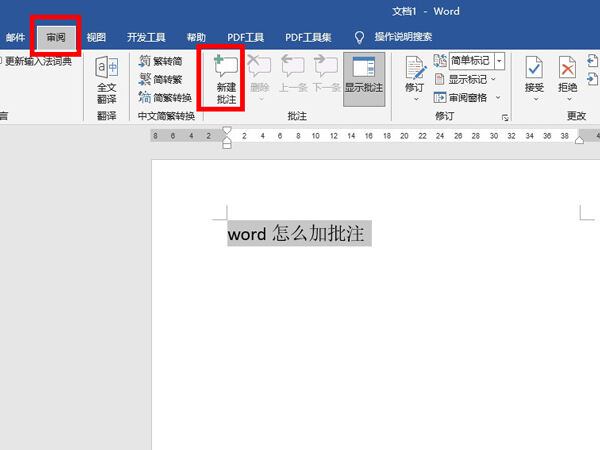Screen dimensions: 600x450
Task: Expand the 接受 dropdown arrow
Action: pyautogui.click(x=536, y=99)
